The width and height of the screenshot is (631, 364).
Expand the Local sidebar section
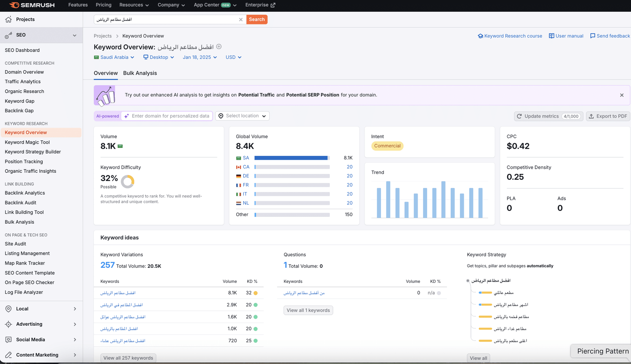click(75, 309)
